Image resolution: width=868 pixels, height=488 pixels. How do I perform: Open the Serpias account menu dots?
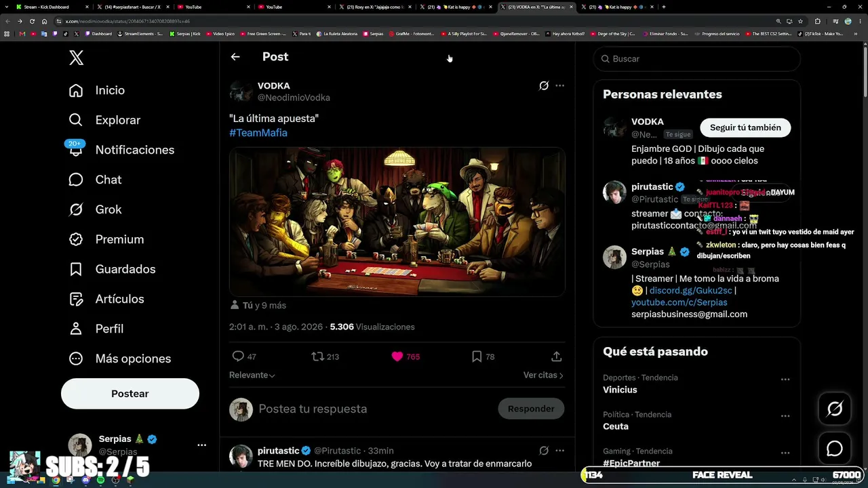pyautogui.click(x=201, y=445)
